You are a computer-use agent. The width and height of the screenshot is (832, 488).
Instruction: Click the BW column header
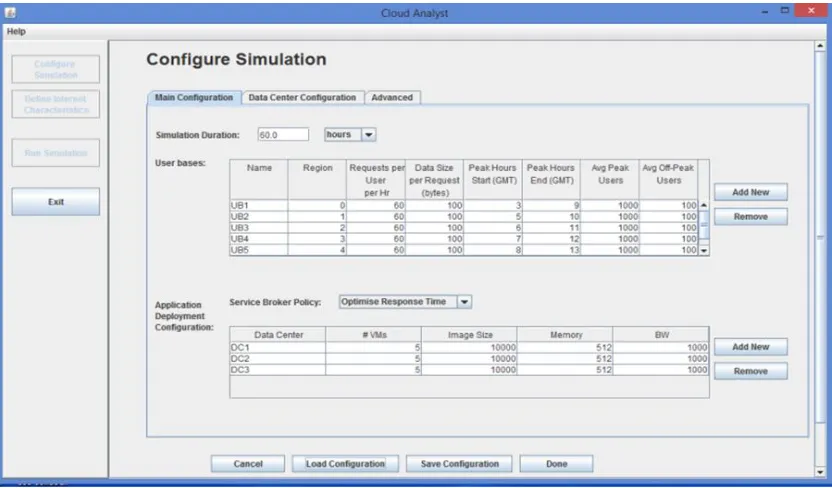(661, 335)
